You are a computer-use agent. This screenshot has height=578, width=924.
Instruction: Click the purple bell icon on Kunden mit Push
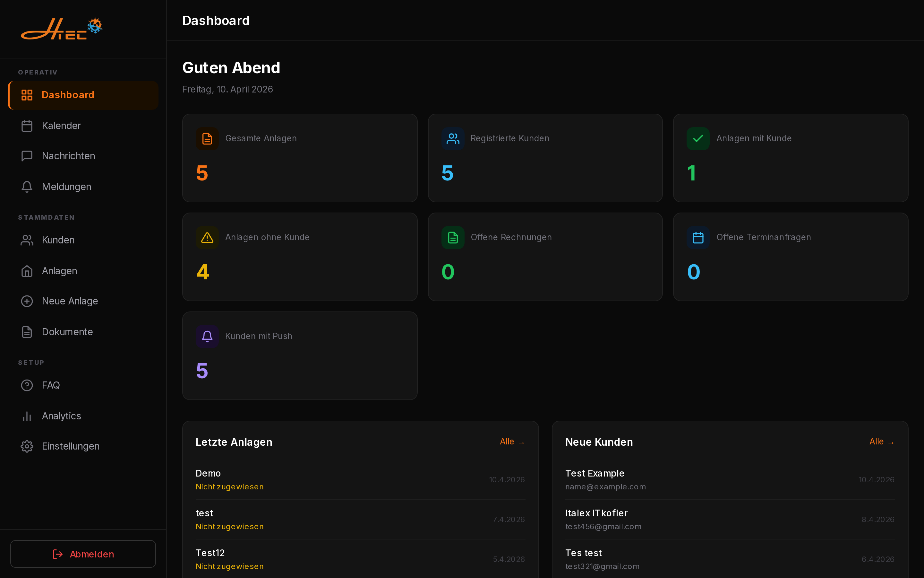click(x=207, y=337)
